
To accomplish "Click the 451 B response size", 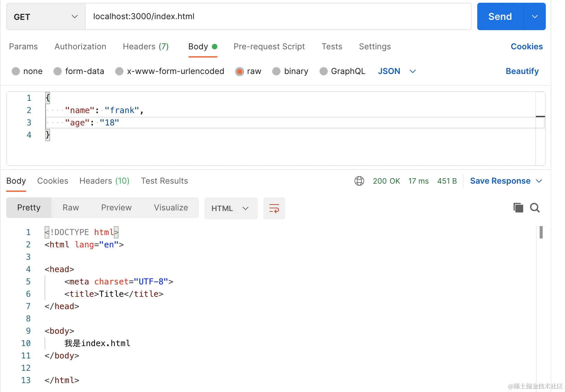I will [x=447, y=181].
